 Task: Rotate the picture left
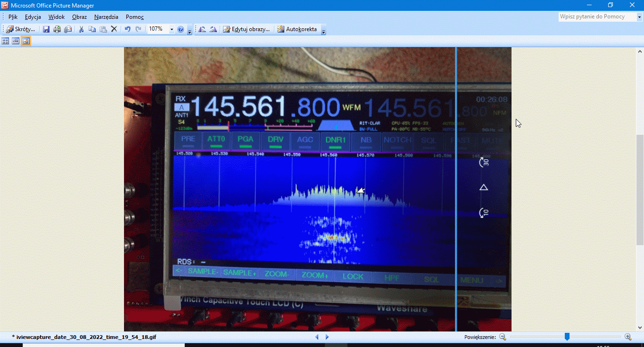click(x=202, y=29)
